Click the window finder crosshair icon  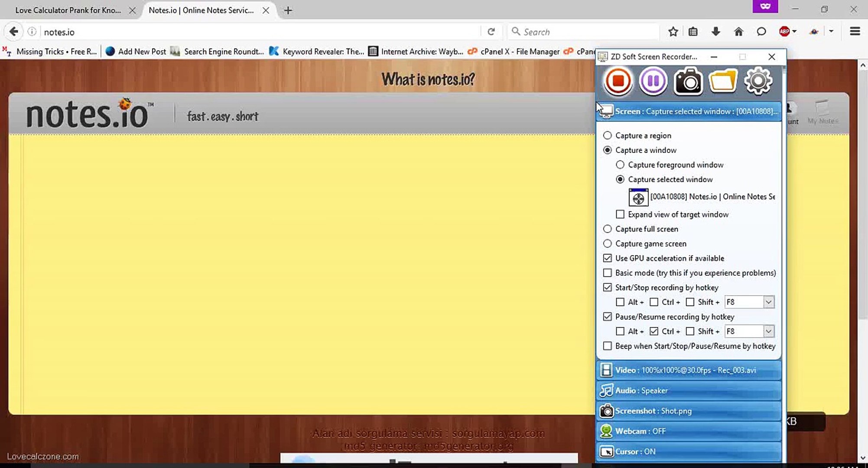point(638,198)
